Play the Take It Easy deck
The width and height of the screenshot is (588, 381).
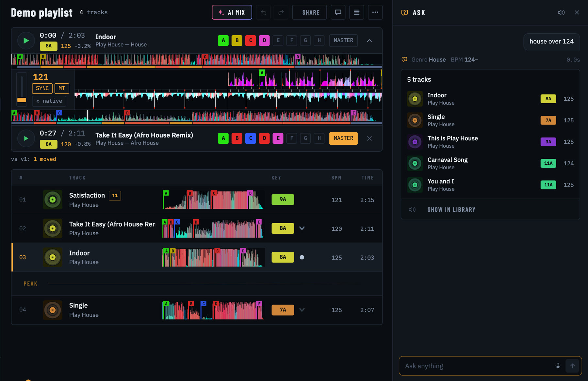pyautogui.click(x=26, y=139)
